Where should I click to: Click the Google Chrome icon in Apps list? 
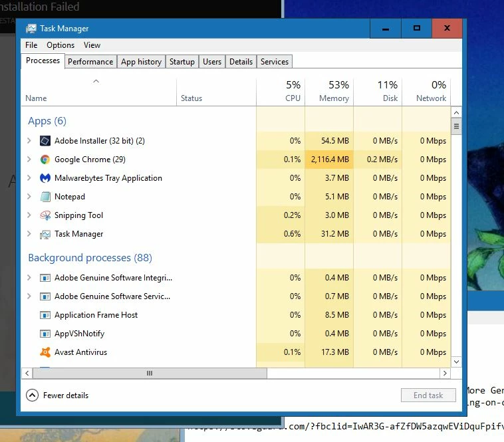(x=45, y=160)
